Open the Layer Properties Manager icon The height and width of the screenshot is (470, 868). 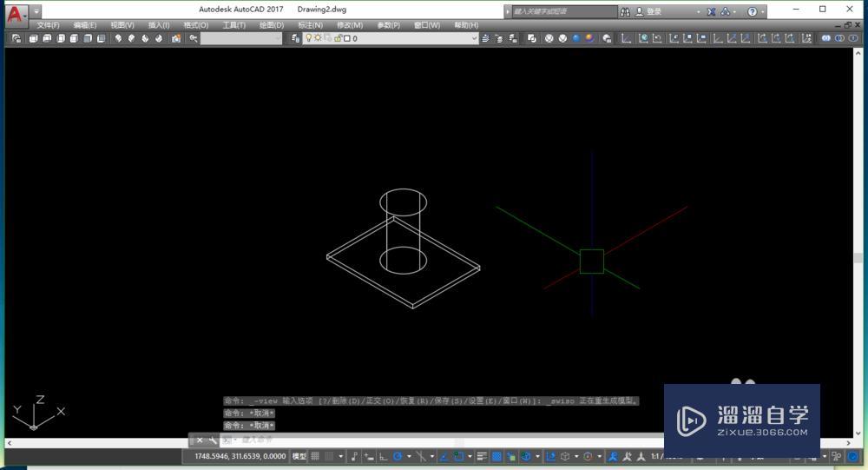[x=296, y=38]
